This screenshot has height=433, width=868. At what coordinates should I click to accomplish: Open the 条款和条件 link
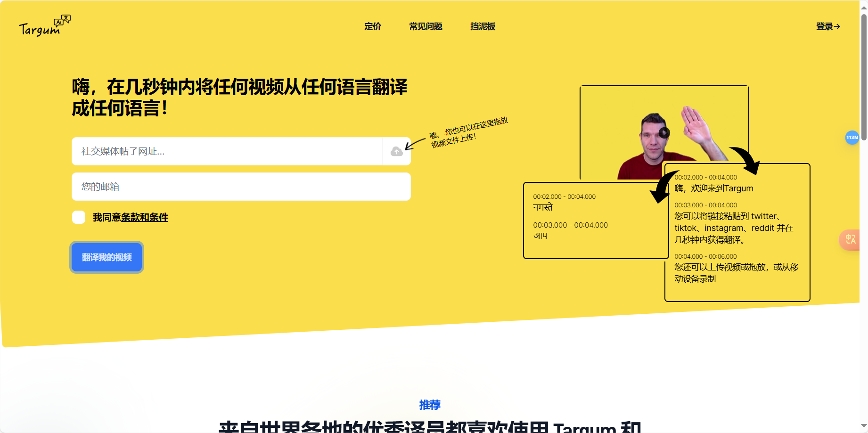[x=145, y=217]
